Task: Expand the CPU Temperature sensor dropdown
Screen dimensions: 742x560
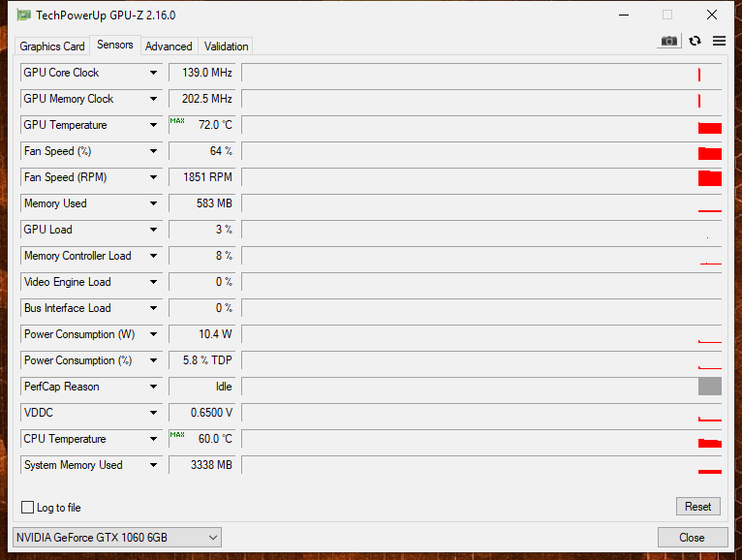Action: pos(153,439)
